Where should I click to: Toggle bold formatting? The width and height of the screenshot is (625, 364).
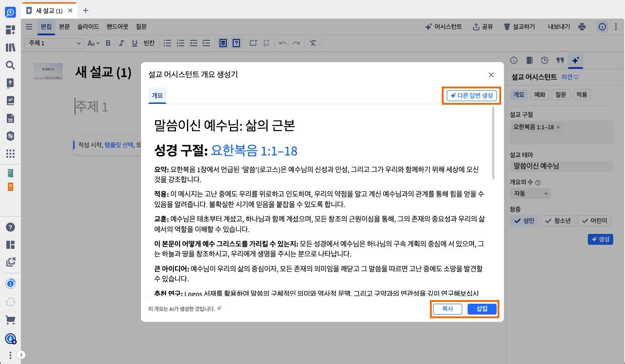(x=108, y=43)
